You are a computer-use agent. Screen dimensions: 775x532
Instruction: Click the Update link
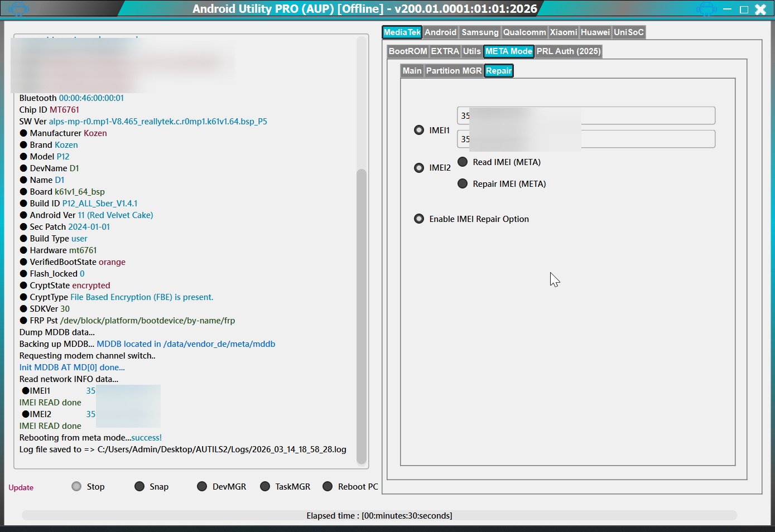21,487
